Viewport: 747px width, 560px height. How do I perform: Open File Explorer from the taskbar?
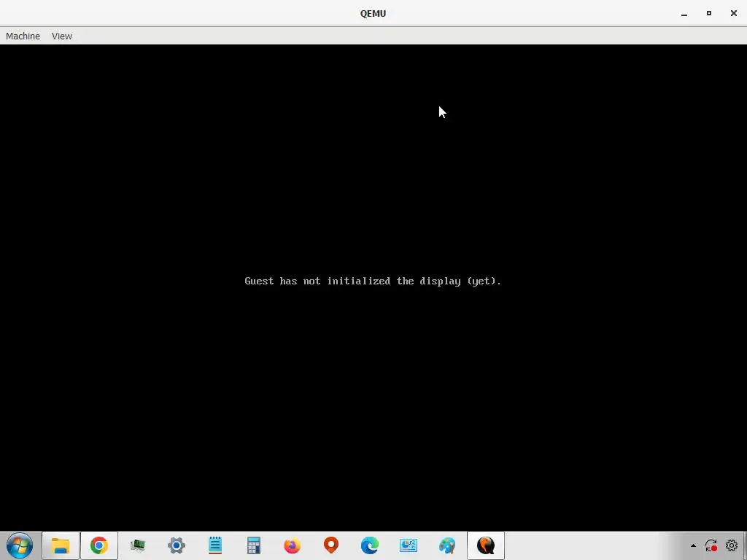61,545
